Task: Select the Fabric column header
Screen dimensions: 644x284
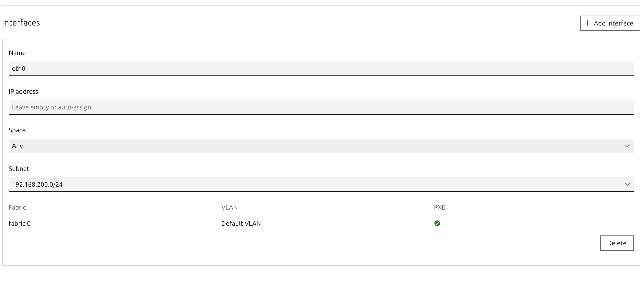Action: coord(17,207)
